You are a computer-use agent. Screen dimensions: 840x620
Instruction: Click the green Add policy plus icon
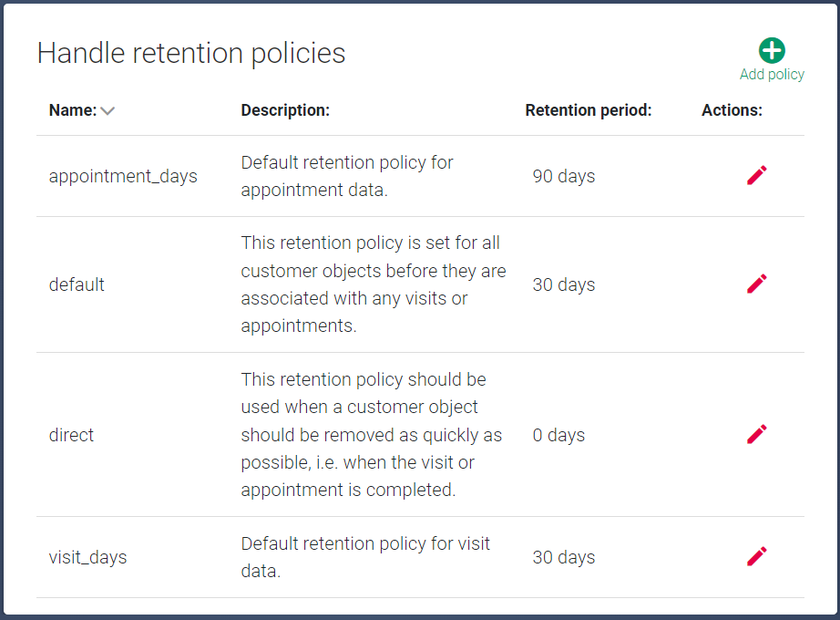click(772, 50)
